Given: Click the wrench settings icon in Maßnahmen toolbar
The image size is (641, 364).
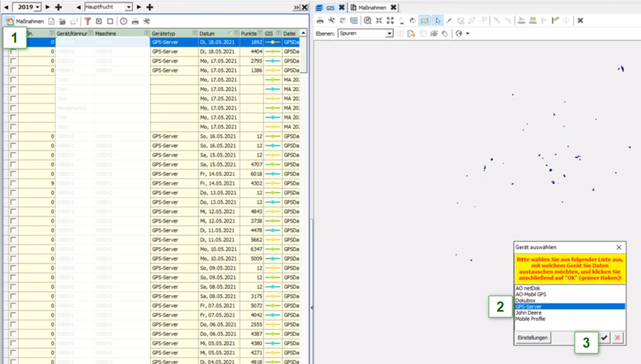Looking at the screenshot, I should tap(147, 21).
